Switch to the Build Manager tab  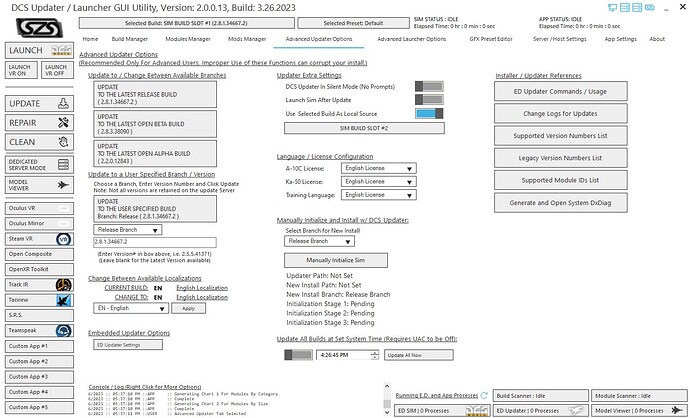[129, 39]
